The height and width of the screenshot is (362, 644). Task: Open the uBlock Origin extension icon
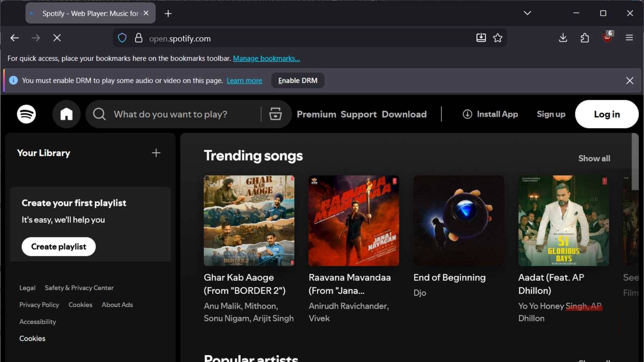pyautogui.click(x=607, y=38)
